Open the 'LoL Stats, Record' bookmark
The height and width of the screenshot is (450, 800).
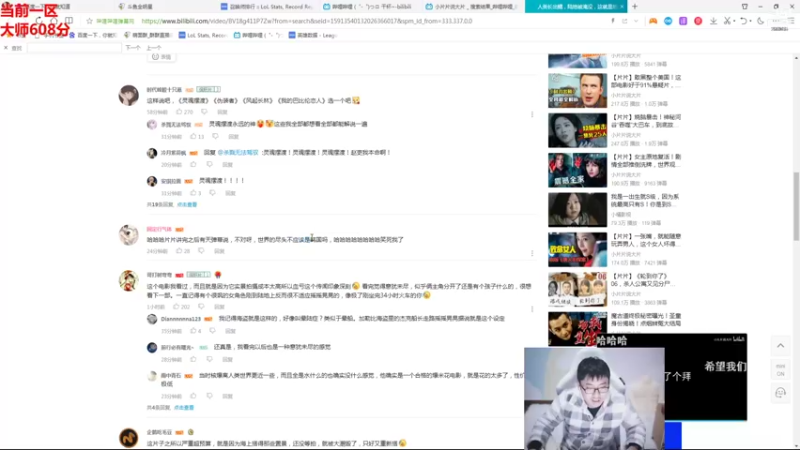203,35
